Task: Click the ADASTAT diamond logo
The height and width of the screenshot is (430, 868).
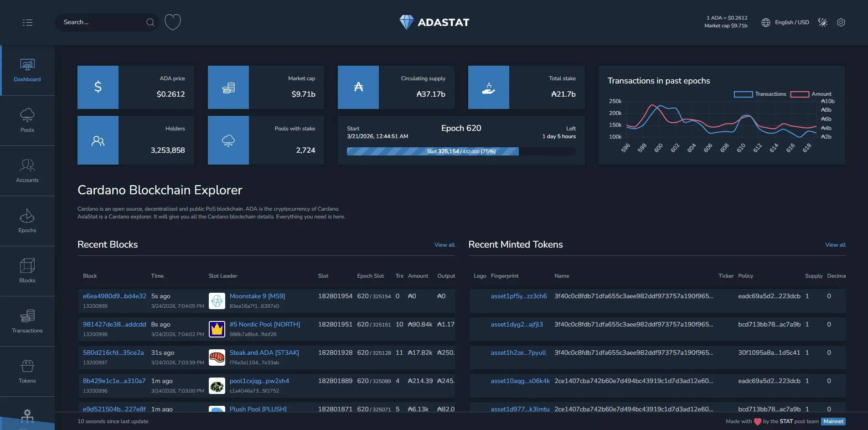Action: (x=406, y=22)
